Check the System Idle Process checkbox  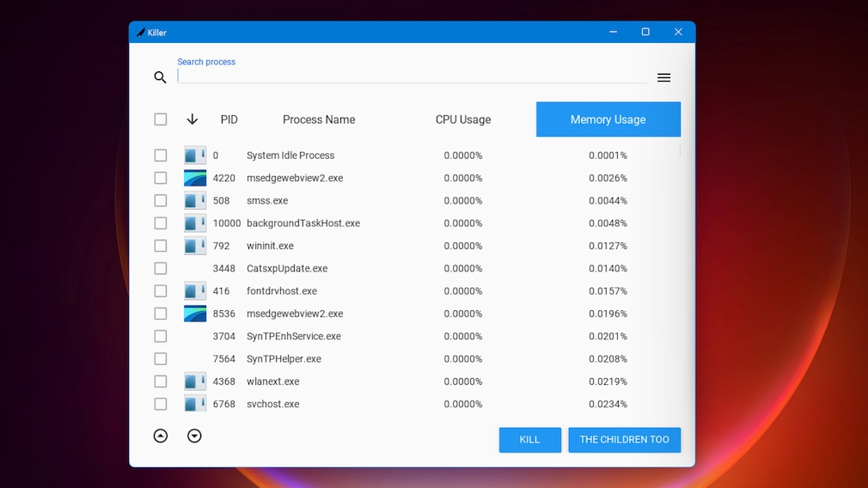pos(161,156)
